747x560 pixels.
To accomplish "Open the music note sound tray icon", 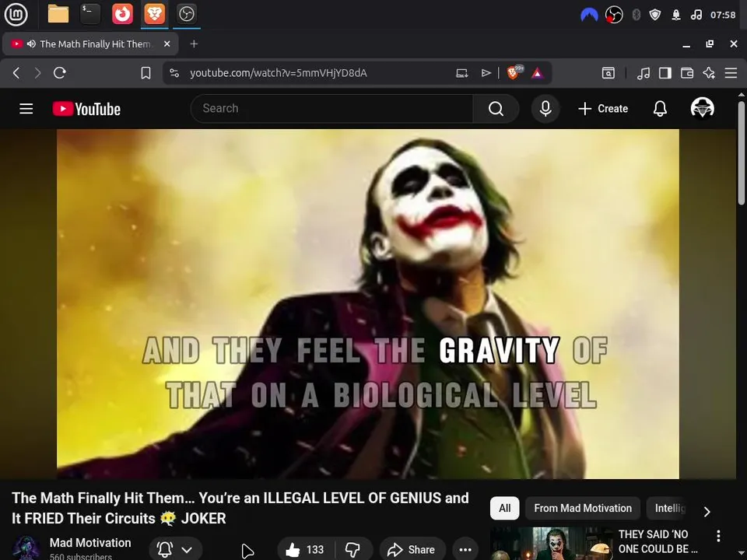I will click(x=696, y=16).
